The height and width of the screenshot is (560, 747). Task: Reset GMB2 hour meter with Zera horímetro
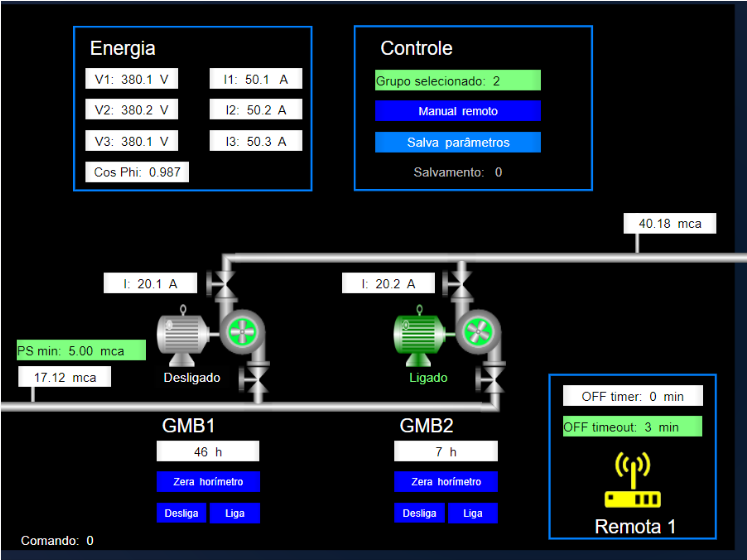pyautogui.click(x=446, y=482)
